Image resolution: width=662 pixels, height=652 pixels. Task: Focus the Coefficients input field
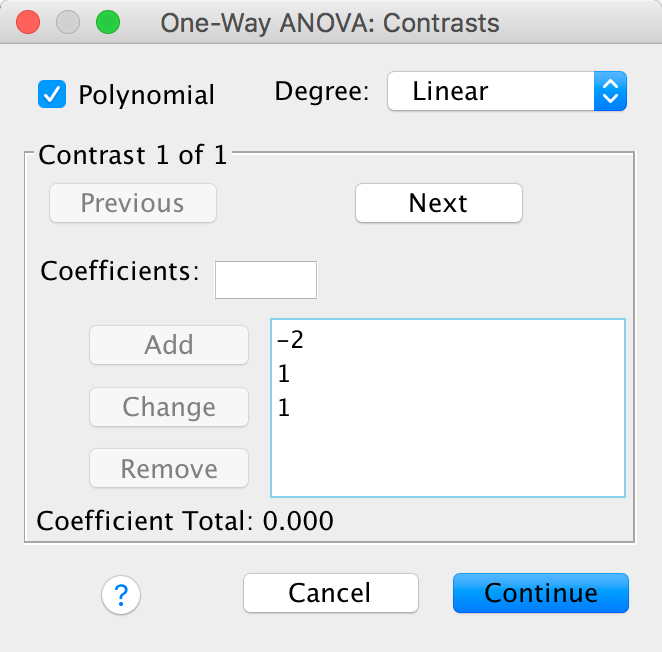click(x=266, y=280)
